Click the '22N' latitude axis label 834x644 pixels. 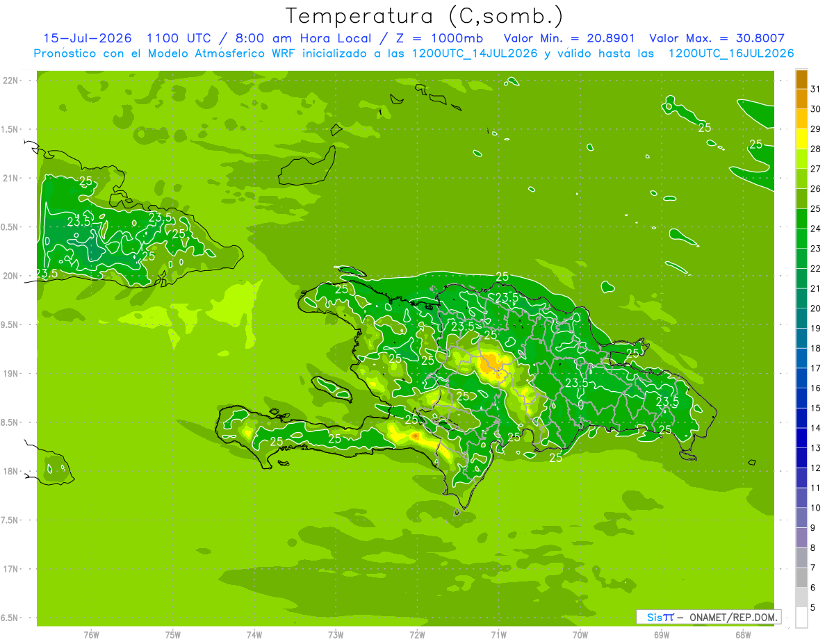pyautogui.click(x=11, y=81)
